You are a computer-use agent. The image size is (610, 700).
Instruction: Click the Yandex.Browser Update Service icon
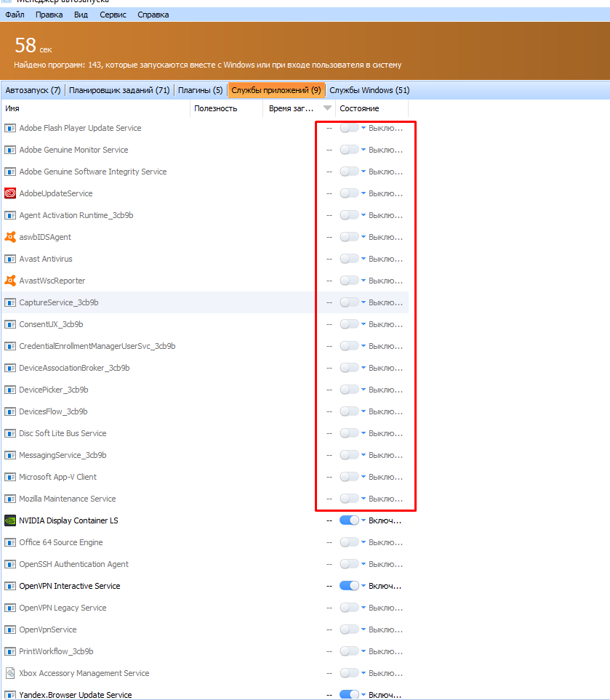pos(10,694)
